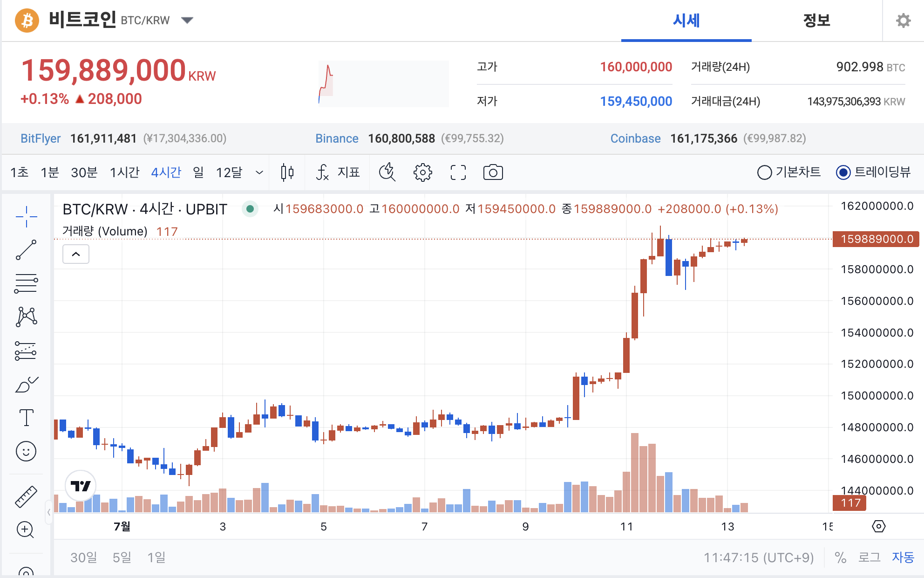Select the trend line drawing tool
Viewport: 924px width, 578px height.
pos(26,250)
